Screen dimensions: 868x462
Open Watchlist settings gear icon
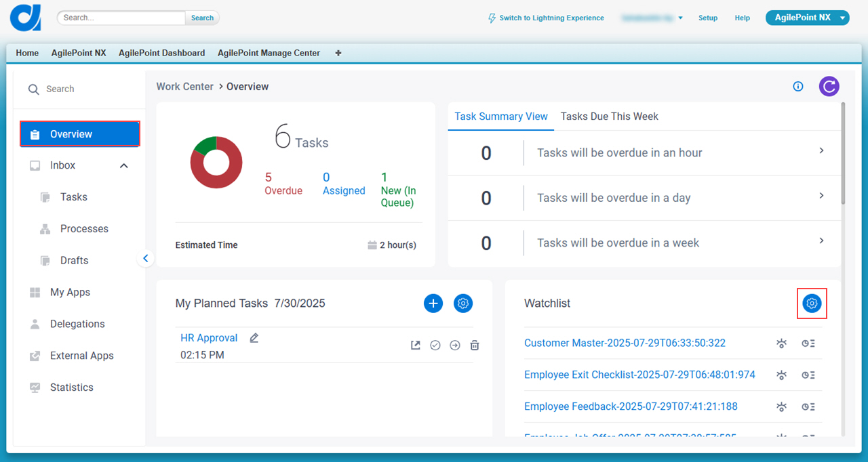pos(812,303)
